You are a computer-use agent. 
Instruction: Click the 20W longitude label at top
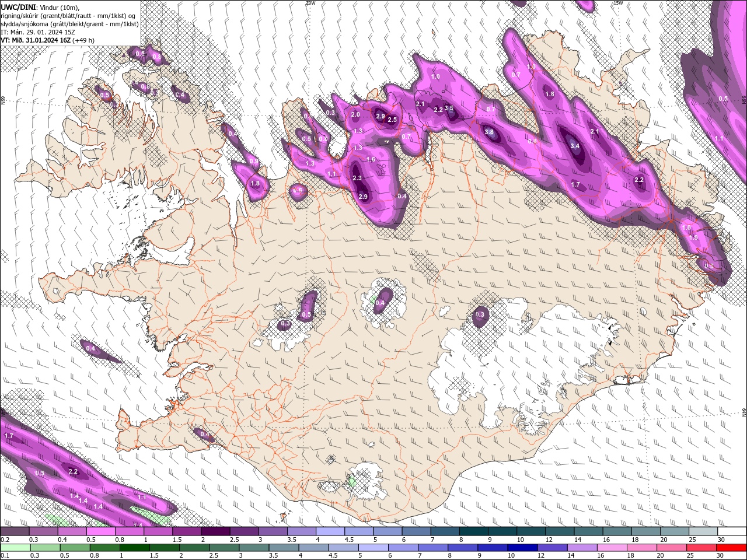pos(310,3)
